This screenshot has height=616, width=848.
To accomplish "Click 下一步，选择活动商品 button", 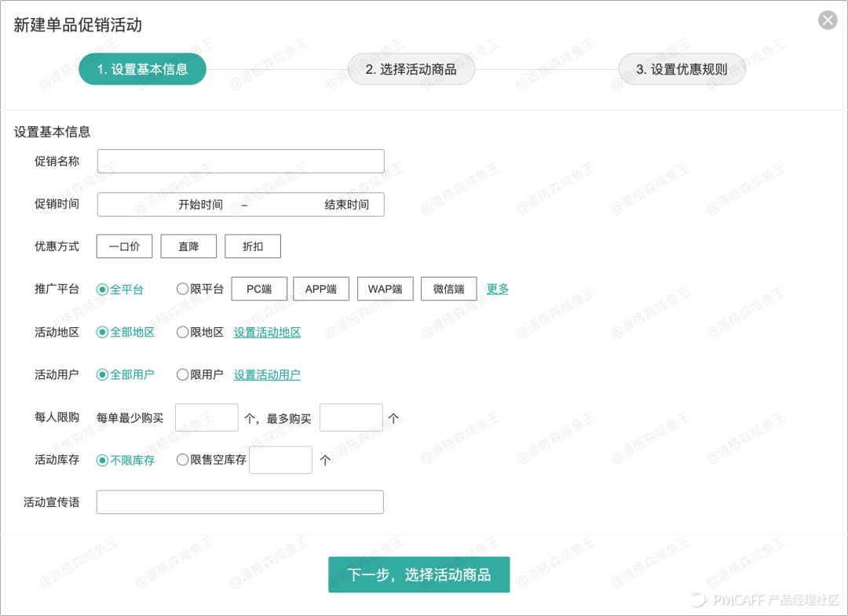I will 419,575.
